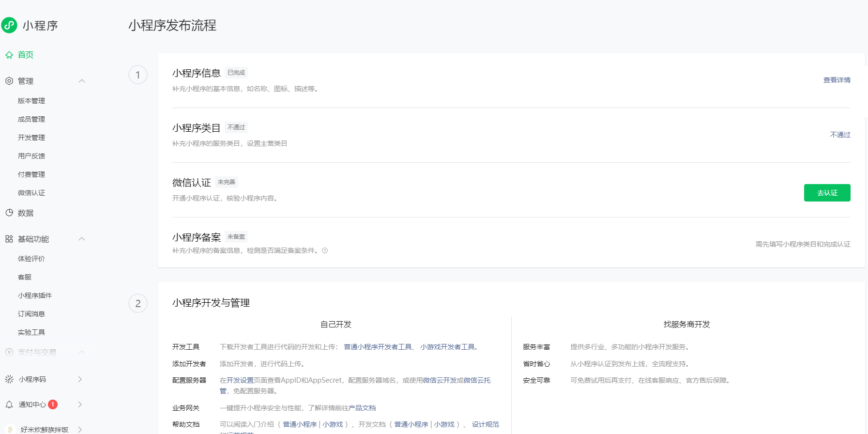This screenshot has width=868, height=434.
Task: Open 客服 in the sidebar
Action: pos(25,277)
